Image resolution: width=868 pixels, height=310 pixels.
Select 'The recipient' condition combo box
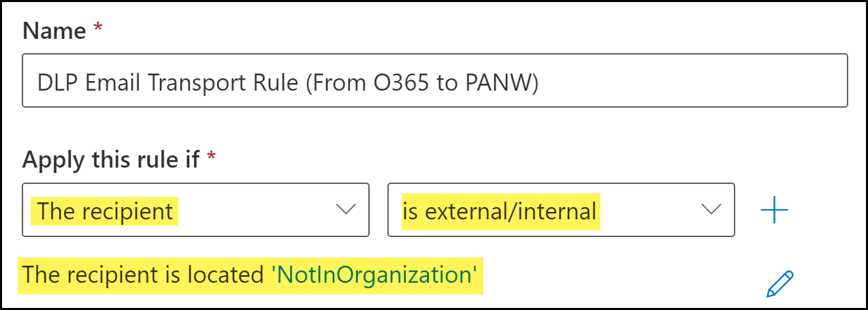[195, 211]
